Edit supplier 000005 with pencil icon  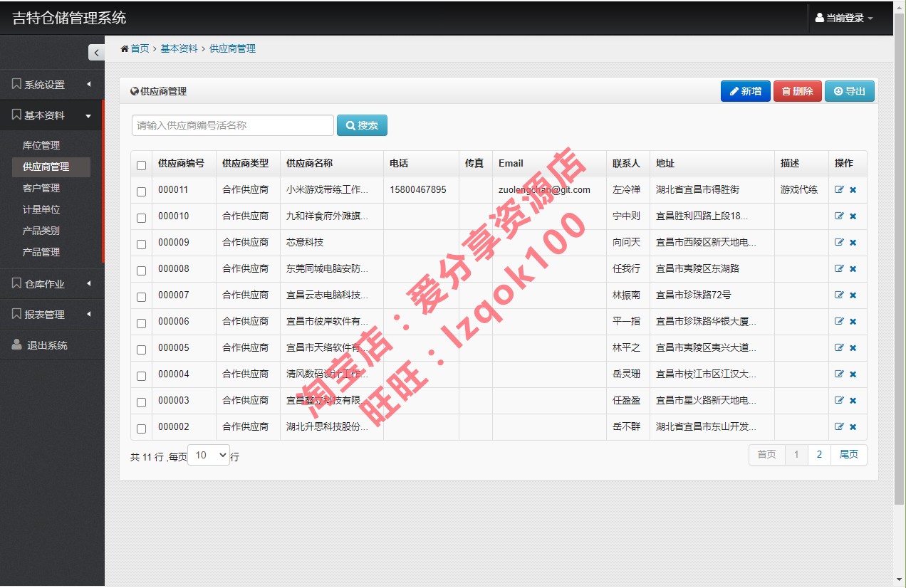pos(839,348)
